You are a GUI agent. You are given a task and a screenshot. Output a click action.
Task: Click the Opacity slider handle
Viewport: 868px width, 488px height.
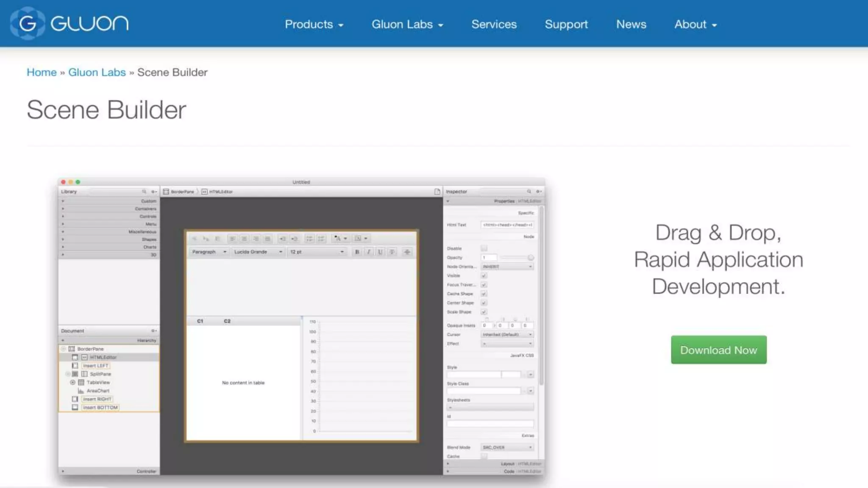tap(531, 258)
